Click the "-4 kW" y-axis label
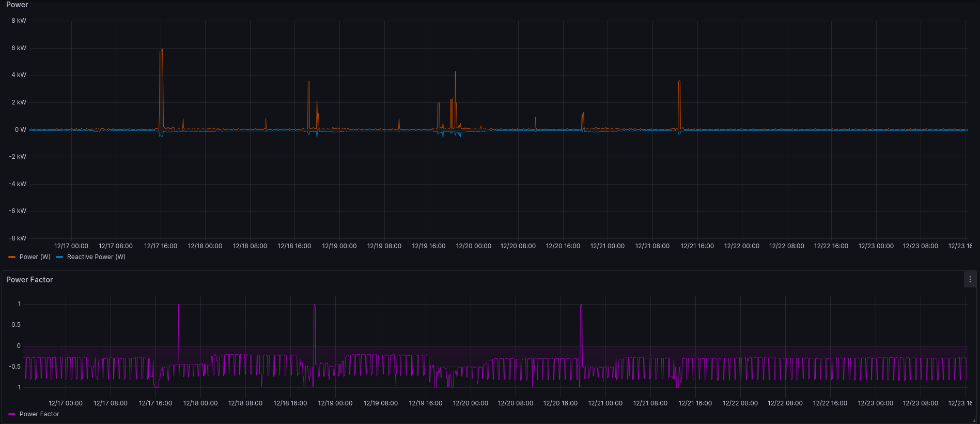Image resolution: width=980 pixels, height=424 pixels. coord(18,184)
